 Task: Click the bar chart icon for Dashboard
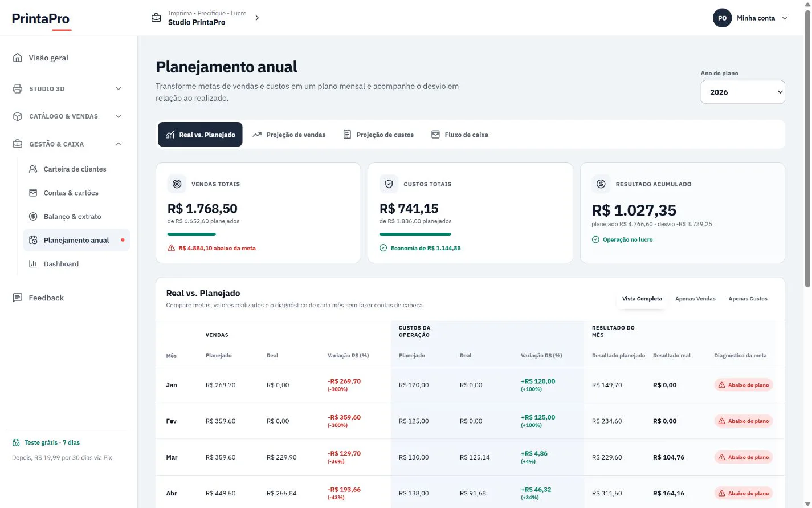pos(33,264)
